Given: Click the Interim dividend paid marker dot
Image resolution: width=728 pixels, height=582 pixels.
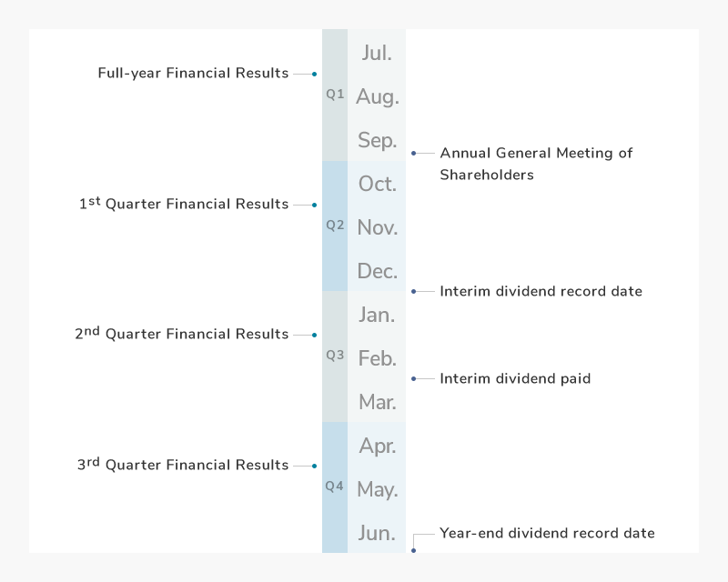Looking at the screenshot, I should click(414, 378).
